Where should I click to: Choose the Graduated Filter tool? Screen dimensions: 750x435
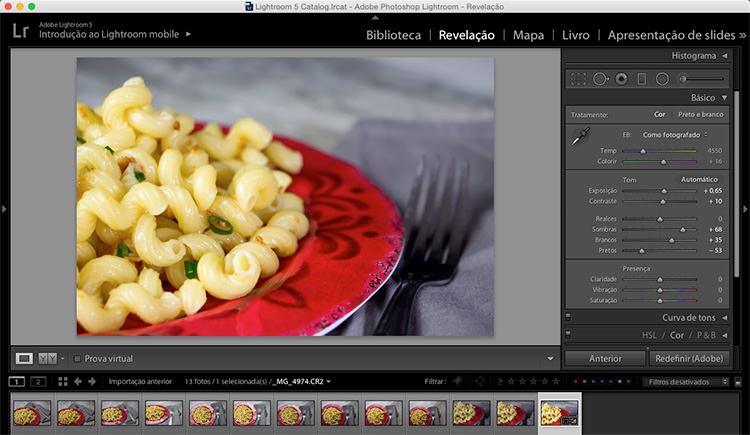(641, 78)
